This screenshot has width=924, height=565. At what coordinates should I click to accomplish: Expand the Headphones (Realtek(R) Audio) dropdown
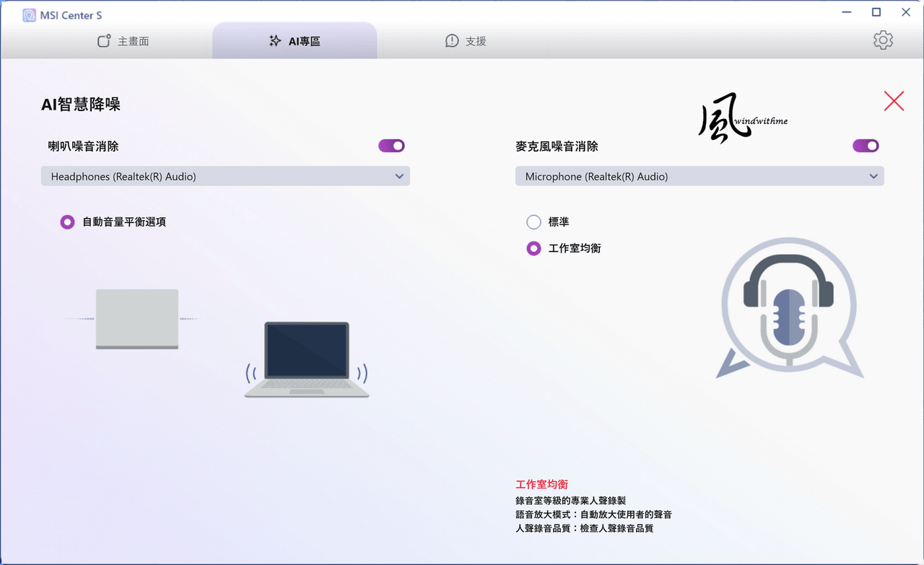tap(225, 176)
